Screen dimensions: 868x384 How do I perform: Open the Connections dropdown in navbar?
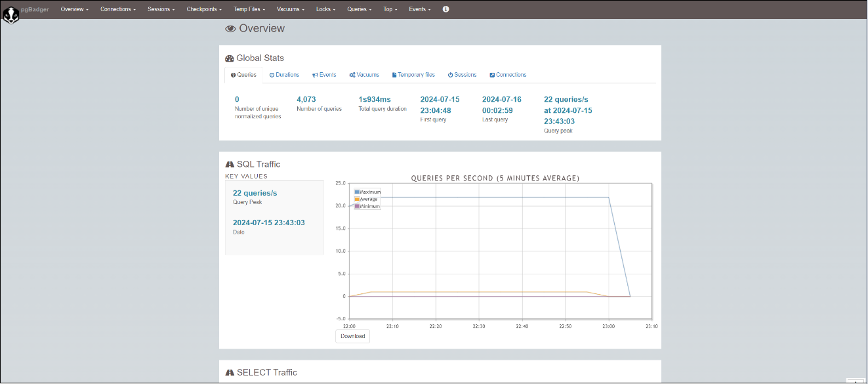coord(118,9)
